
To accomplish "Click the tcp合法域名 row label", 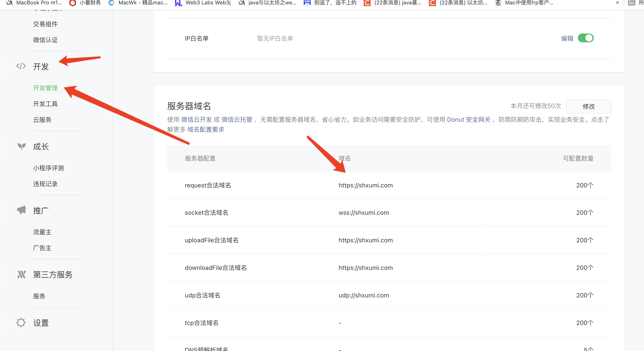I will coord(201,323).
